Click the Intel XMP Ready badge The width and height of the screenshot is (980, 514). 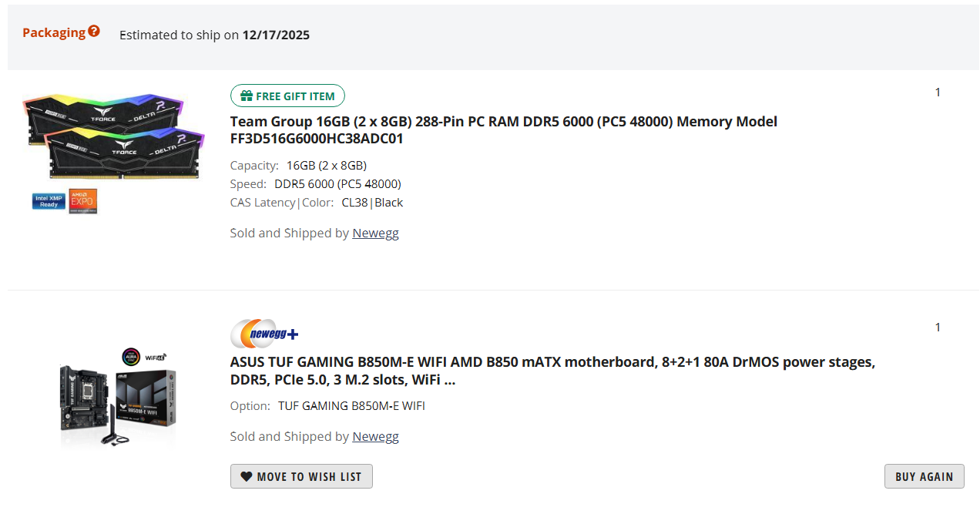pos(49,201)
